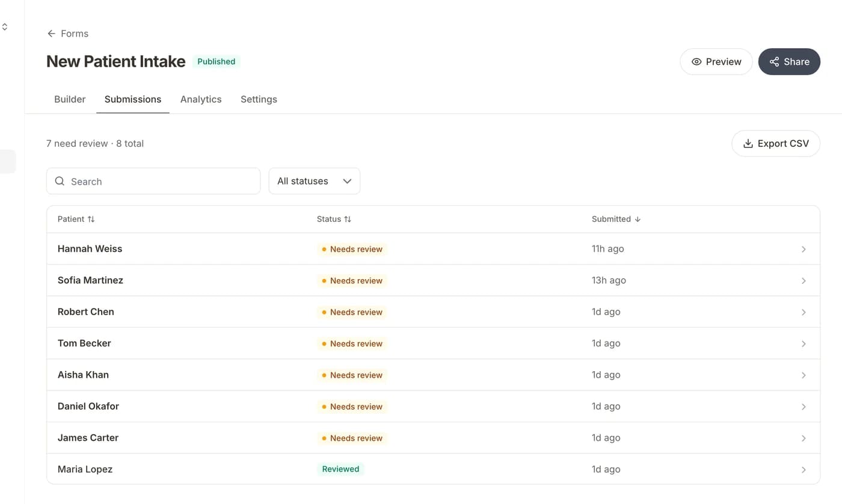Click the chevron on Maria Lopez row
This screenshot has height=504, width=842.
(x=804, y=470)
